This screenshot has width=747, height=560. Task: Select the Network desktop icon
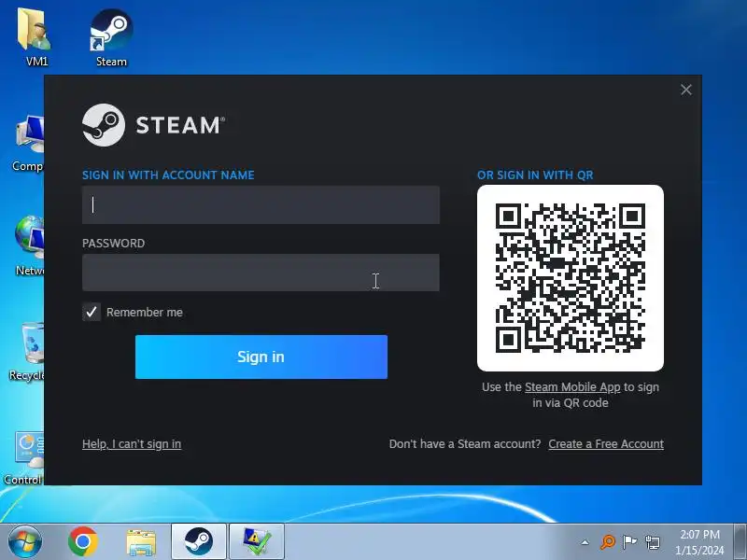pyautogui.click(x=29, y=246)
